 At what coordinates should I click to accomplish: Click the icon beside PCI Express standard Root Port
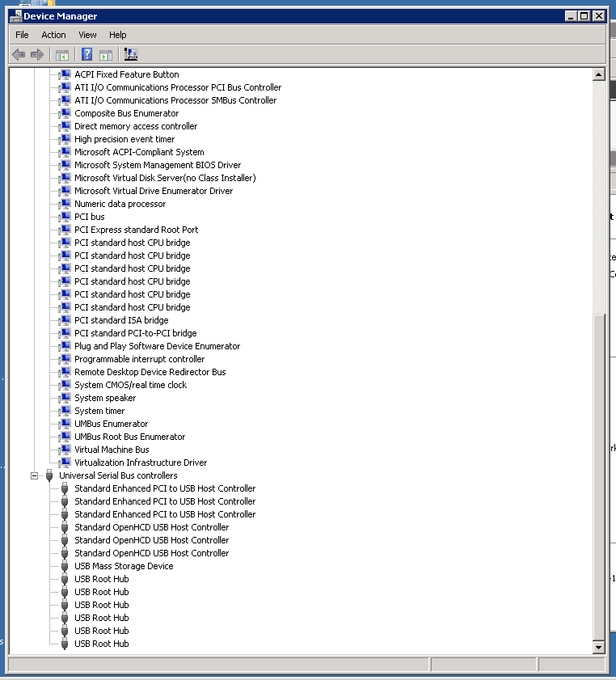[x=65, y=230]
